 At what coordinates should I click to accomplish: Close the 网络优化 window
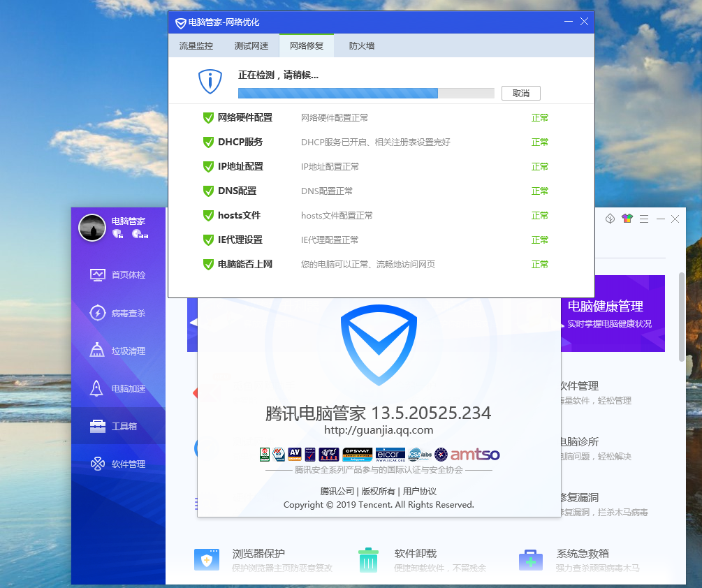coord(584,22)
